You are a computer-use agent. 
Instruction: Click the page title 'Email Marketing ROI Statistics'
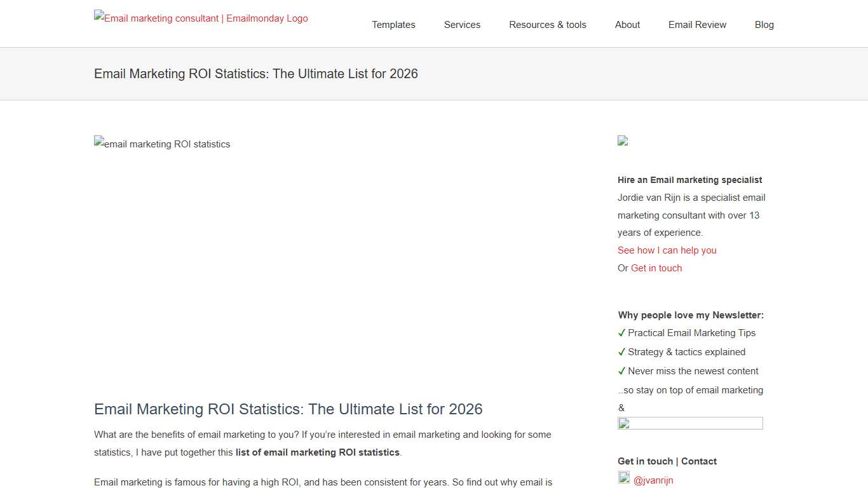coord(255,74)
